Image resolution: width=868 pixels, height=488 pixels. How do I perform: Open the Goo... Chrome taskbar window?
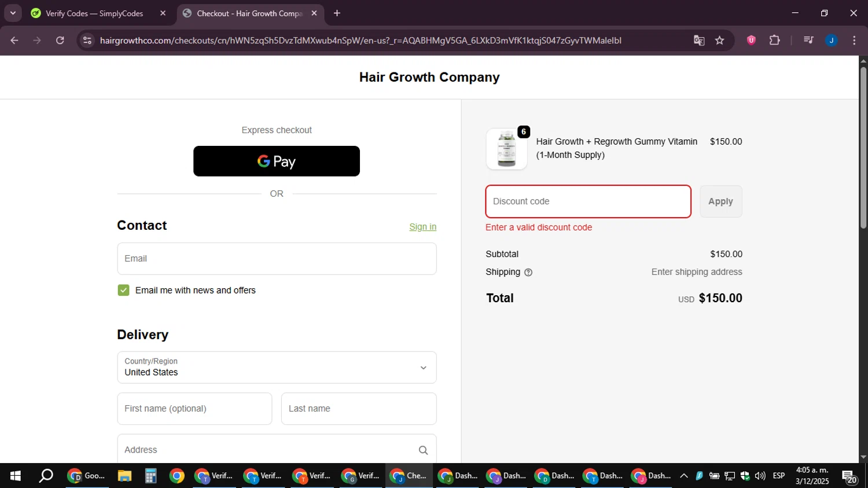pyautogui.click(x=87, y=476)
